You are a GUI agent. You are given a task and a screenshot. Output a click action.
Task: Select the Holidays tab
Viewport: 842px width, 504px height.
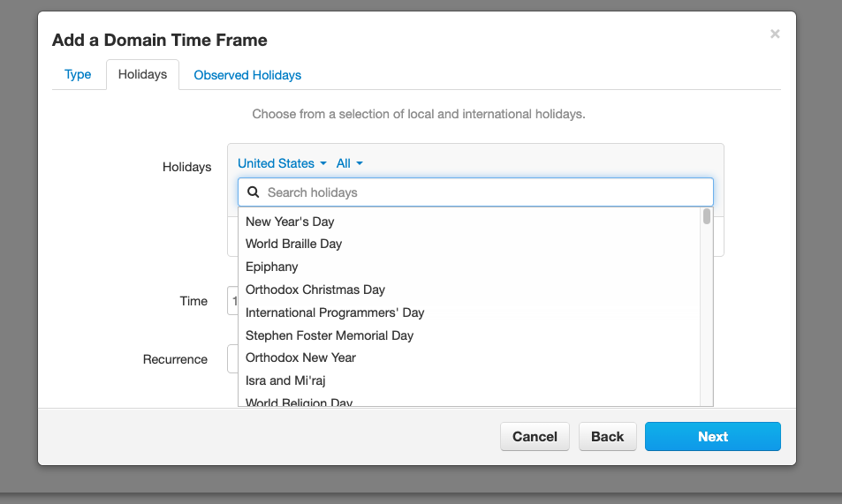tap(142, 75)
